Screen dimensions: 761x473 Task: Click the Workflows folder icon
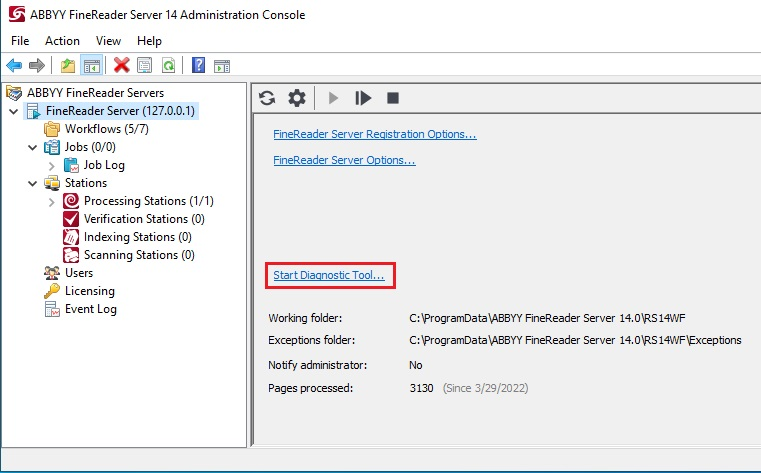[x=52, y=129]
